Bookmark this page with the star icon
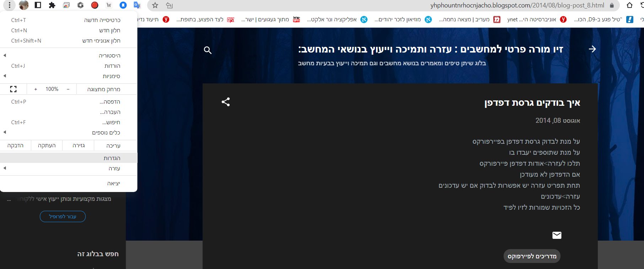Screen dimensions: 644x269 [155, 5]
